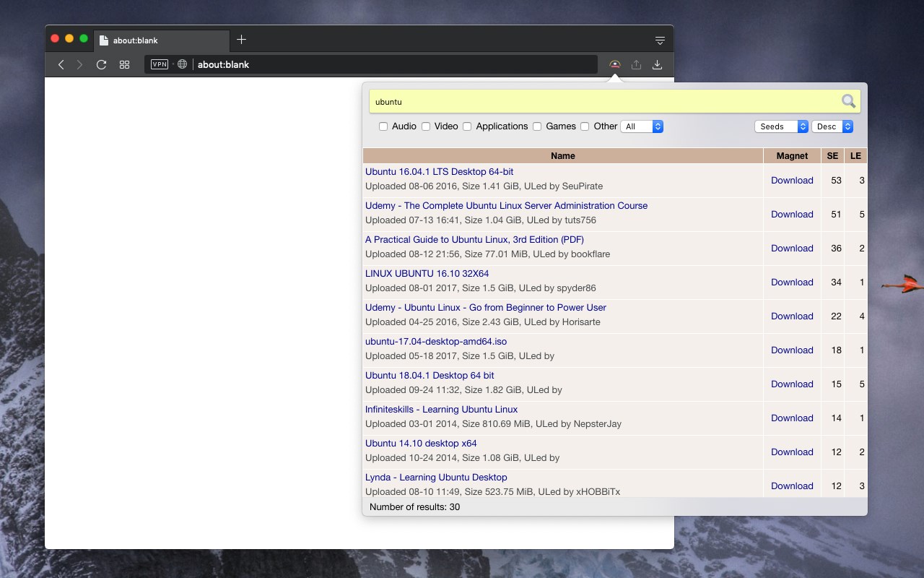Download magnet for Lynda Learning Ubuntu Desktop
The image size is (924, 578).
click(792, 486)
